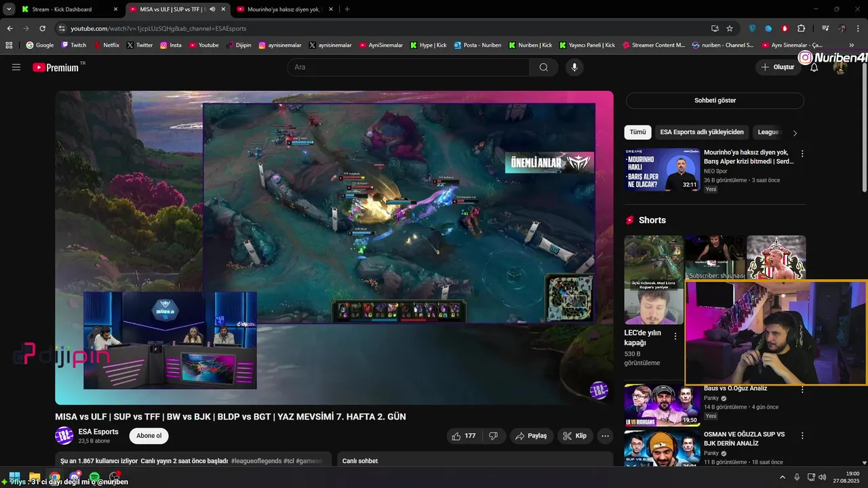Image resolution: width=868 pixels, height=488 pixels.
Task: Reload the page in browser toolbar
Action: 42,28
